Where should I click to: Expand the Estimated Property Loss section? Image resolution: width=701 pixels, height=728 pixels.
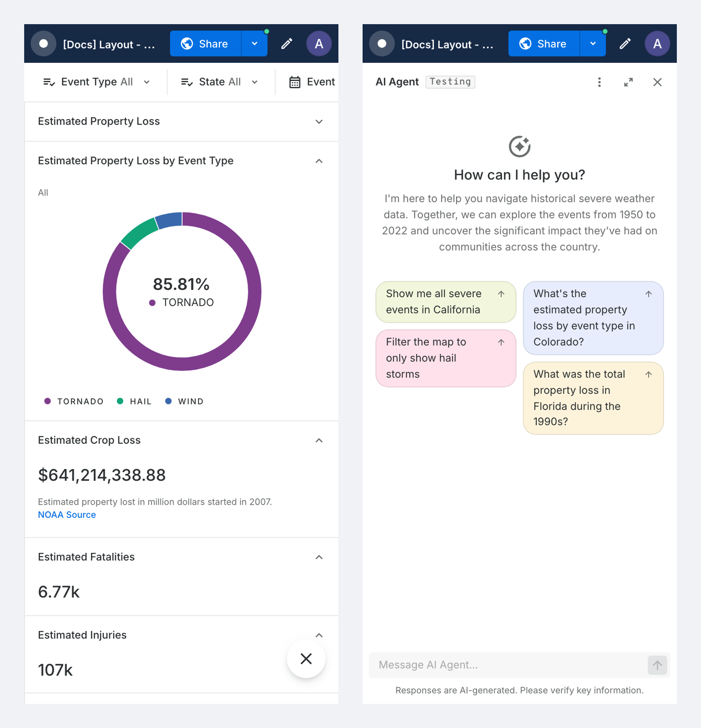tap(319, 121)
